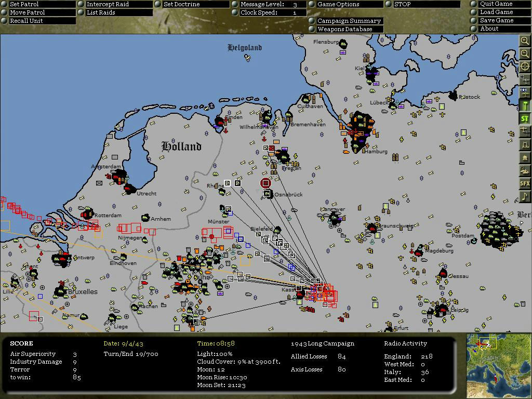
Task: Click the 'England:' radio activity value
Action: coord(427,356)
